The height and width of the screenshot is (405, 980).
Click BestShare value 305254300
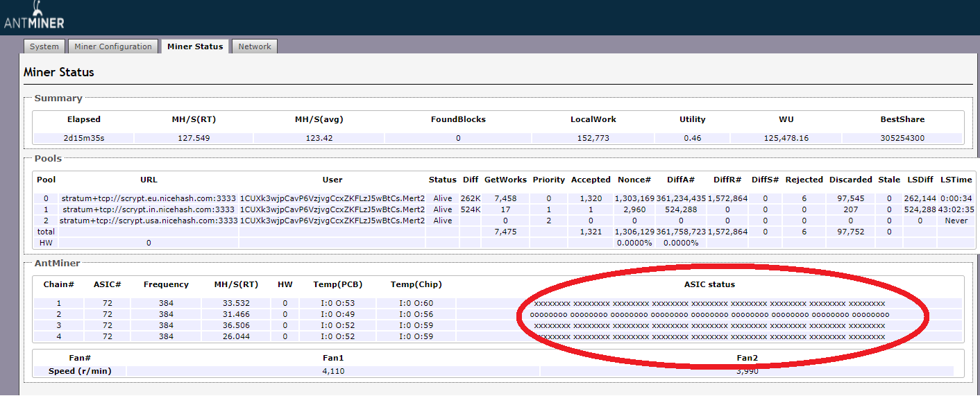click(902, 138)
